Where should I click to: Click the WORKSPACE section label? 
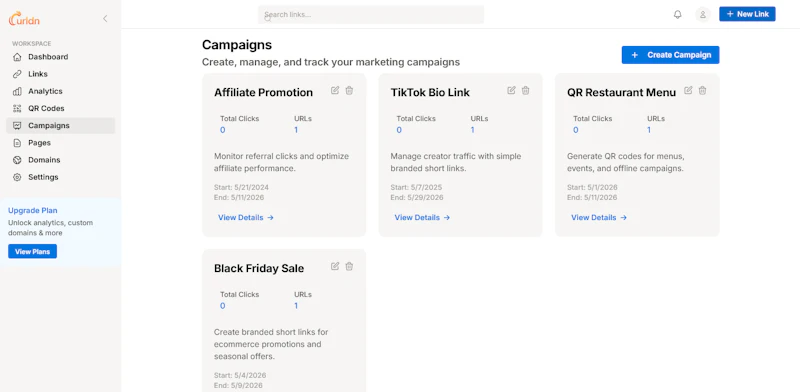32,44
